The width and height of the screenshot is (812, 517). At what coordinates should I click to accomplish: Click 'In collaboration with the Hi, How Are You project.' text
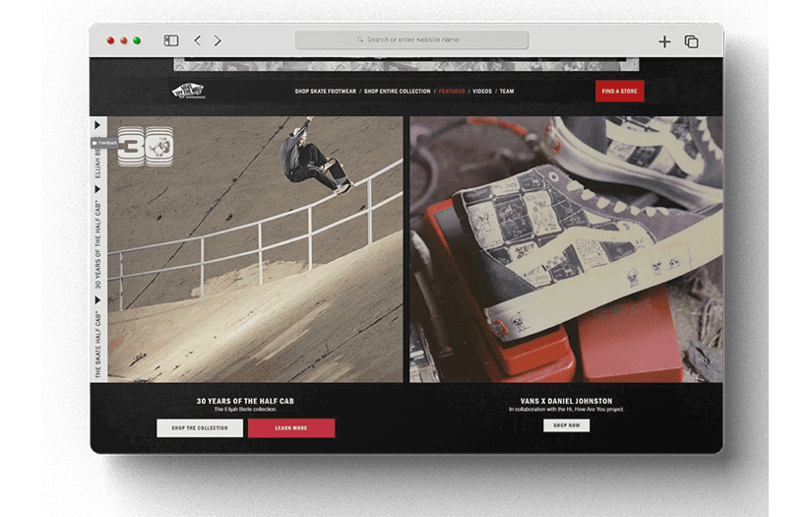click(x=566, y=410)
